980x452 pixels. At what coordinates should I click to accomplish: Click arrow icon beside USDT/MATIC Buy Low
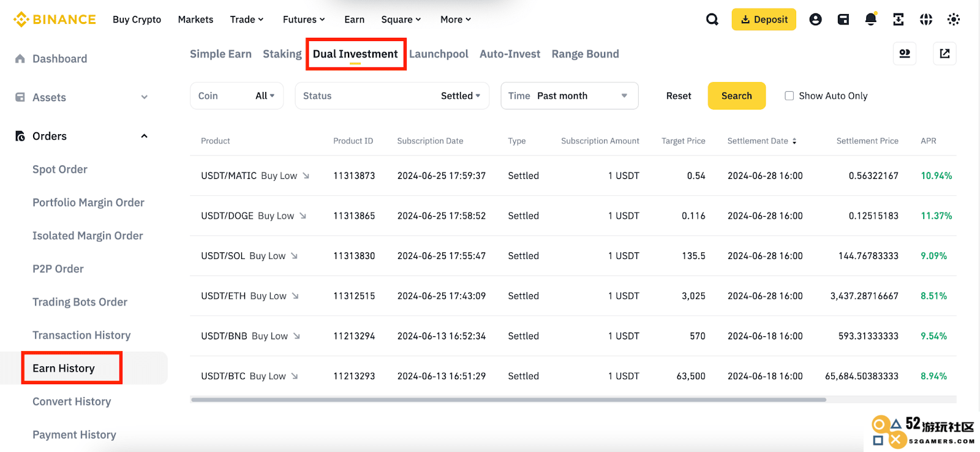pyautogui.click(x=306, y=176)
